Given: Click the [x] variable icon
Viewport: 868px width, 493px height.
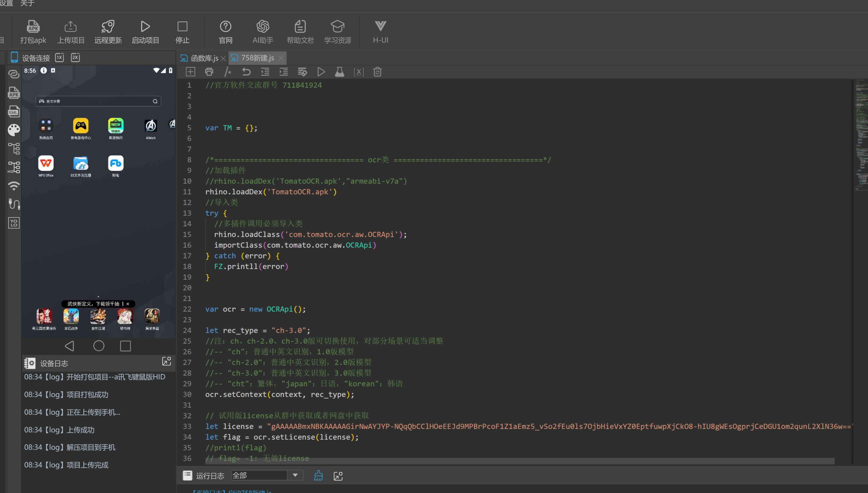Looking at the screenshot, I should click(359, 72).
